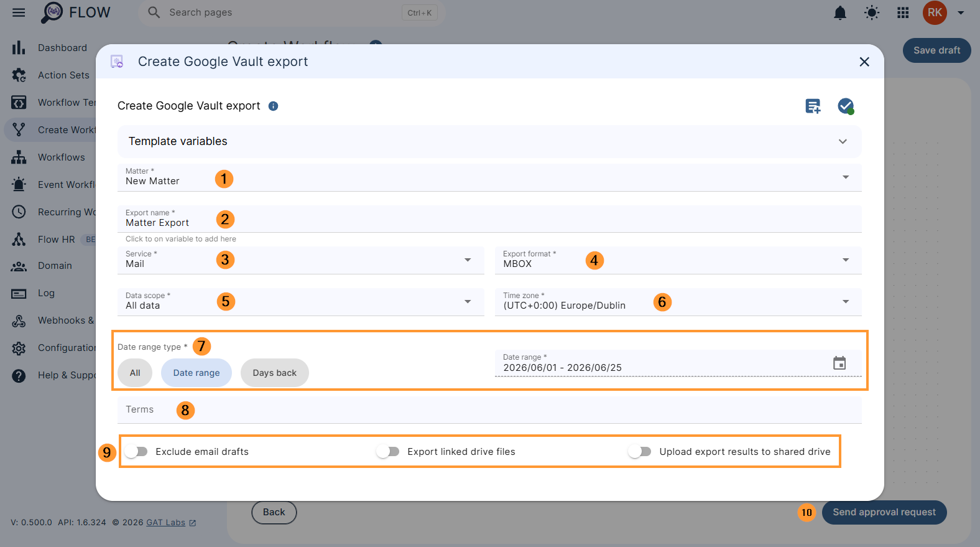Open the Matter dropdown
This screenshot has height=547, width=980.
[x=489, y=177]
